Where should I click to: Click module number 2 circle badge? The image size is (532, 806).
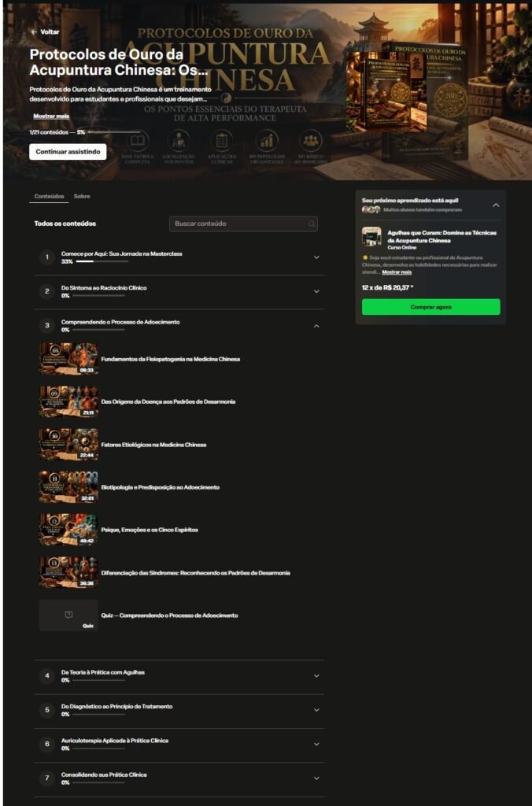(x=46, y=291)
